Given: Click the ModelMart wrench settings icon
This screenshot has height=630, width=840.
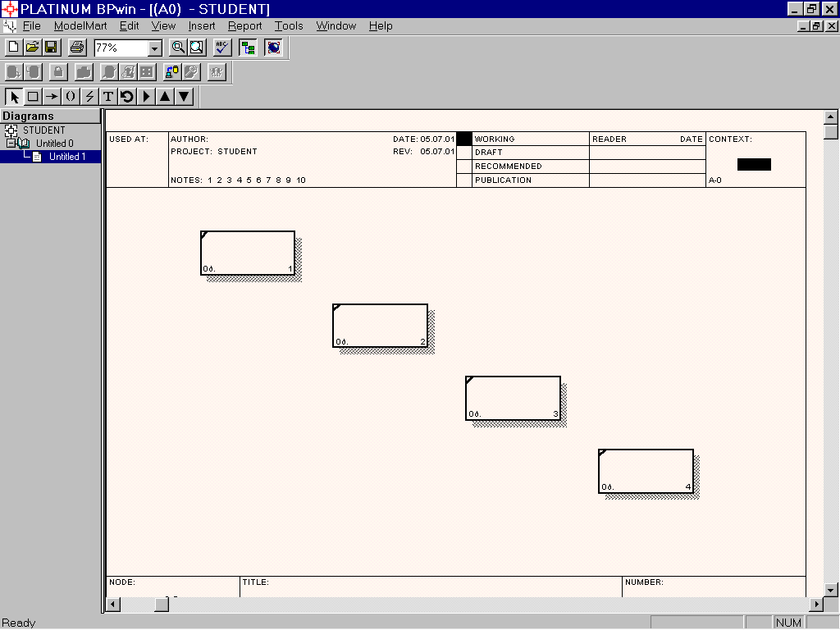Looking at the screenshot, I should [191, 72].
